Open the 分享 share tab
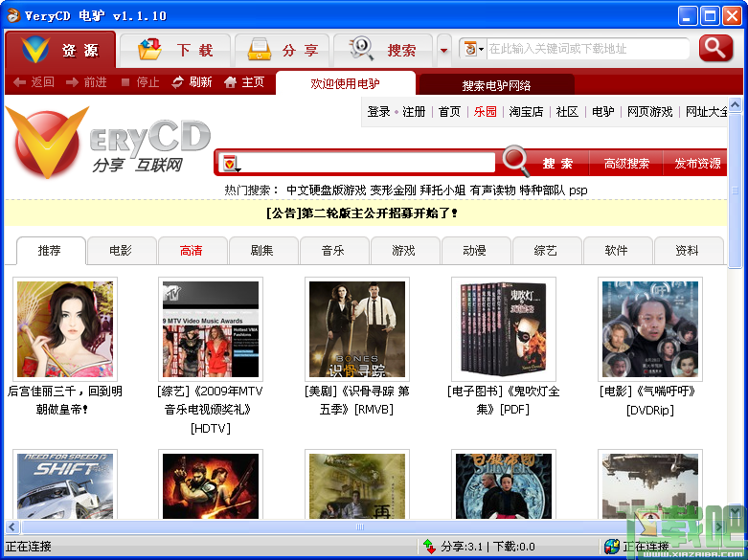This screenshot has width=748, height=560. pyautogui.click(x=283, y=50)
